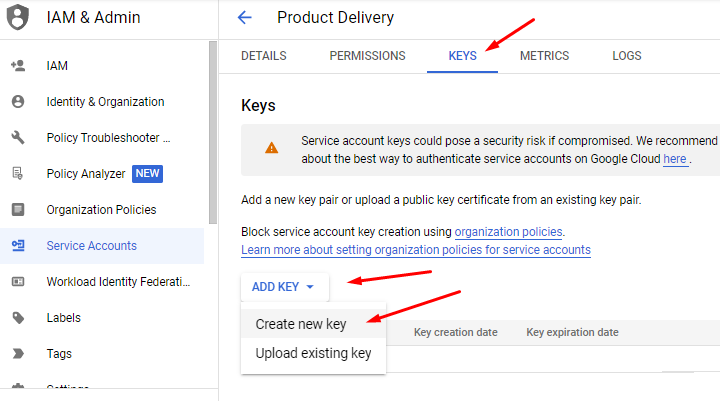Open Learn more about setting organization policies link
Screen dimensions: 720x401
(x=416, y=250)
